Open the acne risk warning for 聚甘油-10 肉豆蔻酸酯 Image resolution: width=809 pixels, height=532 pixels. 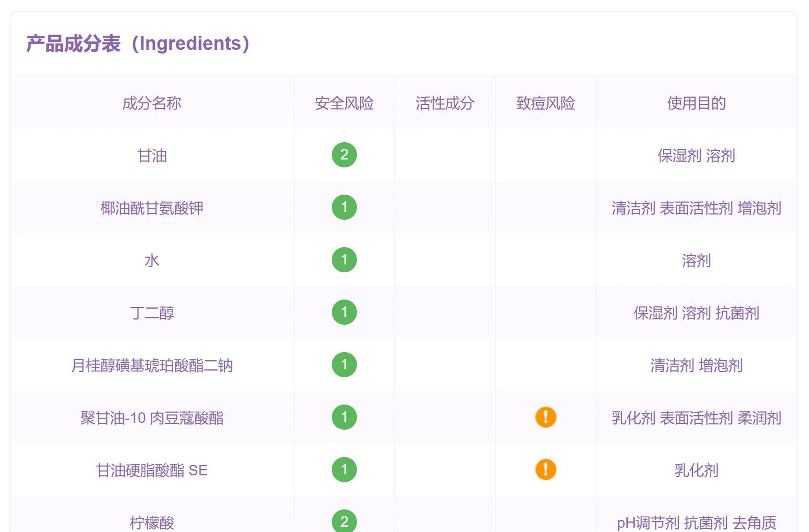(x=545, y=418)
